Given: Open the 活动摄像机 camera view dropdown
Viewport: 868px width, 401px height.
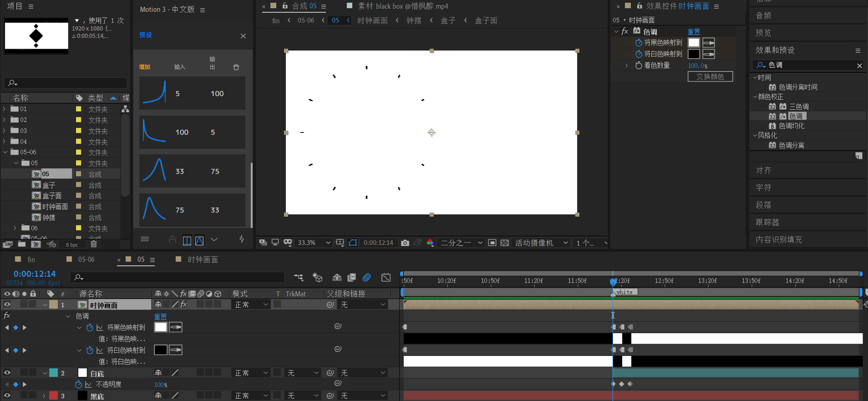Looking at the screenshot, I should (542, 243).
